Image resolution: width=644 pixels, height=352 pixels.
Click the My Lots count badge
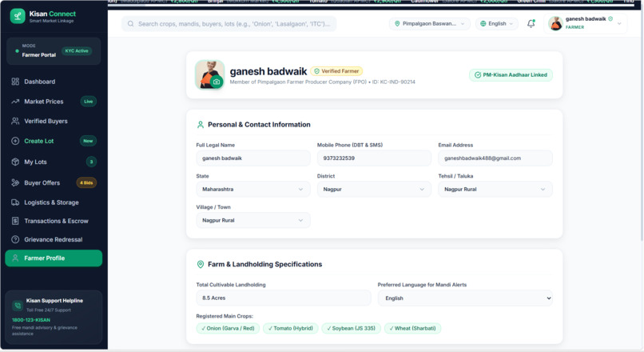[x=91, y=162]
